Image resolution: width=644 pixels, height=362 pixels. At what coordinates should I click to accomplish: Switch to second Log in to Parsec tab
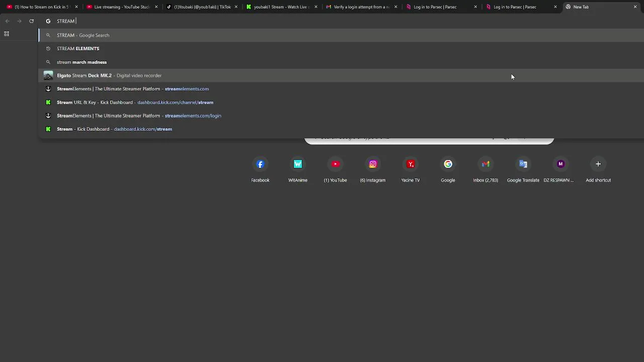[x=521, y=7]
